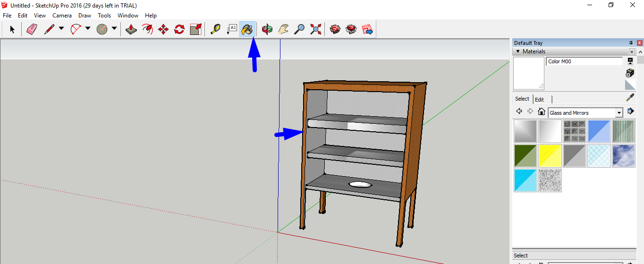Choose the first gray mirror material swatch
Viewport: 644px width, 264px height.
click(x=525, y=131)
